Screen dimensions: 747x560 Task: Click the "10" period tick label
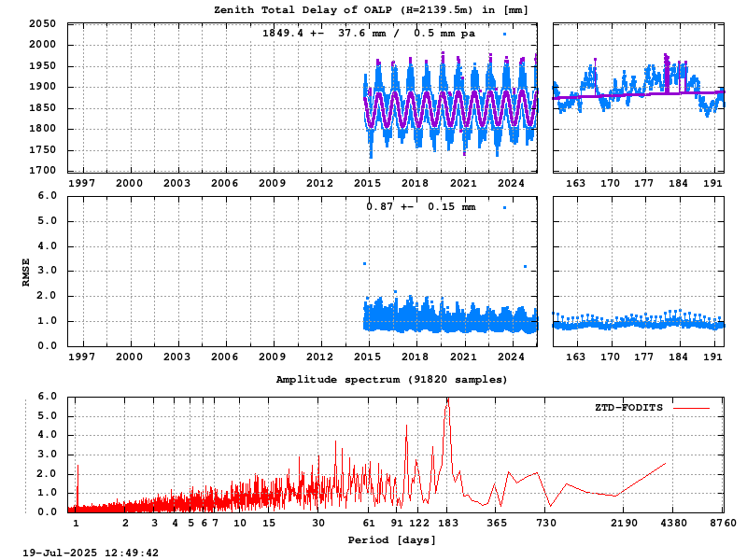click(240, 524)
